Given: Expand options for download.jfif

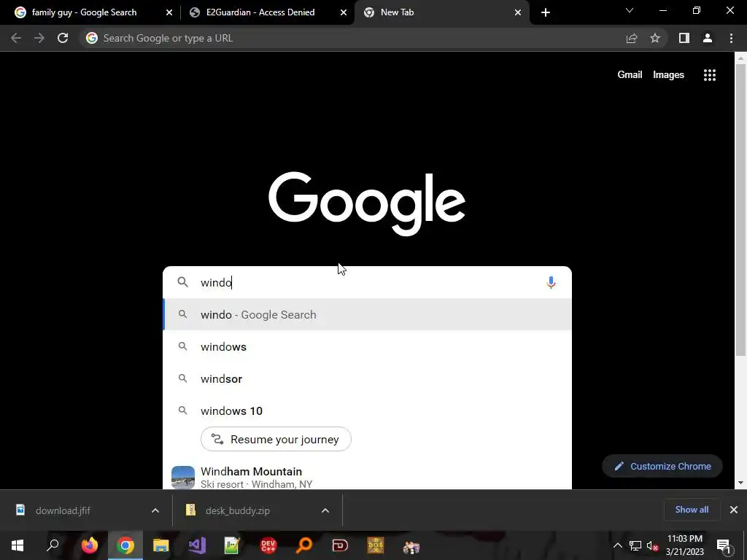Looking at the screenshot, I should (x=155, y=510).
